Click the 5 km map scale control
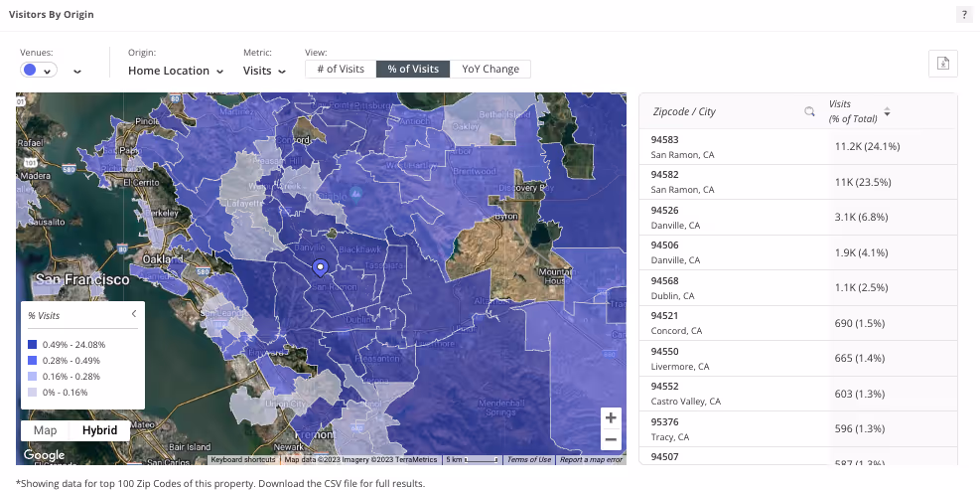 pyautogui.click(x=472, y=459)
